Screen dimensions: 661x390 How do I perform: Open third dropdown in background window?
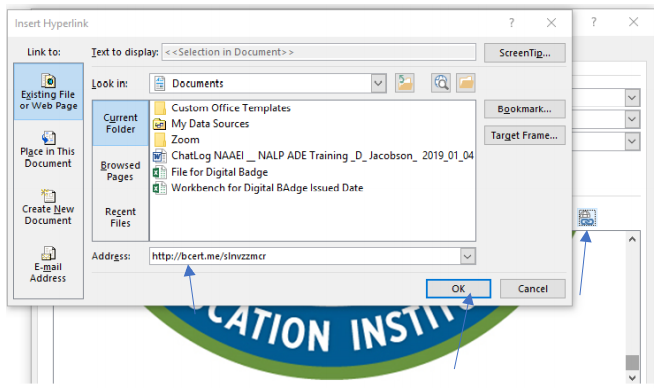click(x=632, y=141)
